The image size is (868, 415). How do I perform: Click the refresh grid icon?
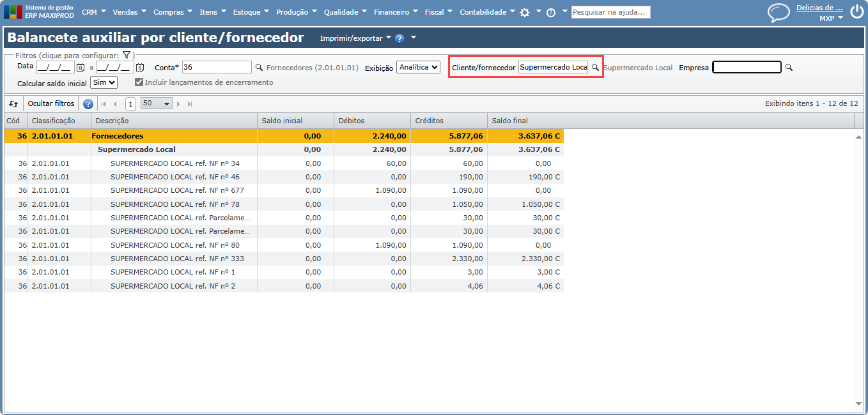tap(13, 103)
